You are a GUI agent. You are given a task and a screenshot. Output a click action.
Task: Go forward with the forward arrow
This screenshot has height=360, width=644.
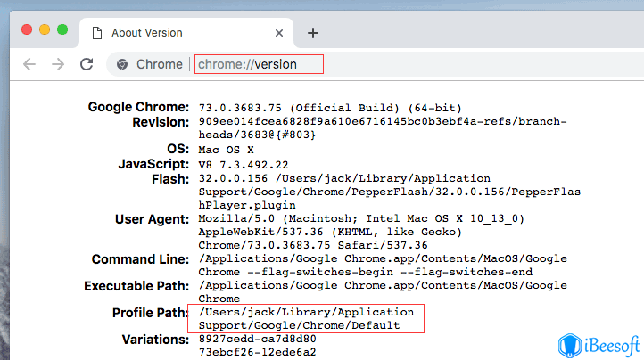pos(58,64)
